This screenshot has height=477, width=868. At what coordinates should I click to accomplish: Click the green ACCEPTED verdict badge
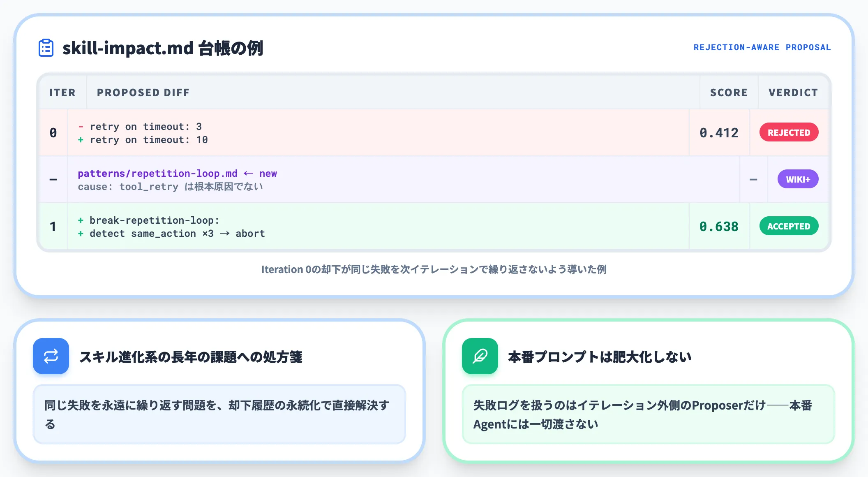(x=789, y=226)
